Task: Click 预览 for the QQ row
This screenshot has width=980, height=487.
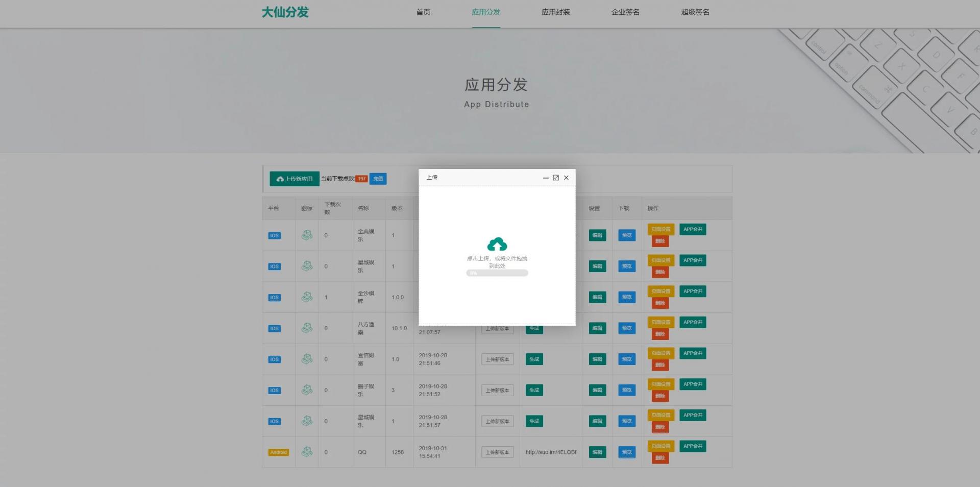Action: [x=627, y=452]
